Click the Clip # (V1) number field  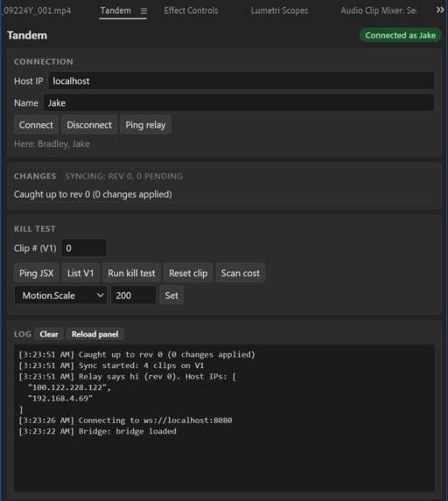84,247
